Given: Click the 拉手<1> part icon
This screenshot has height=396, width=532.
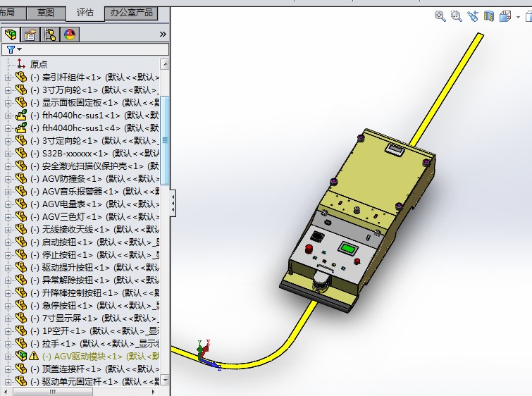Looking at the screenshot, I should point(21,343).
